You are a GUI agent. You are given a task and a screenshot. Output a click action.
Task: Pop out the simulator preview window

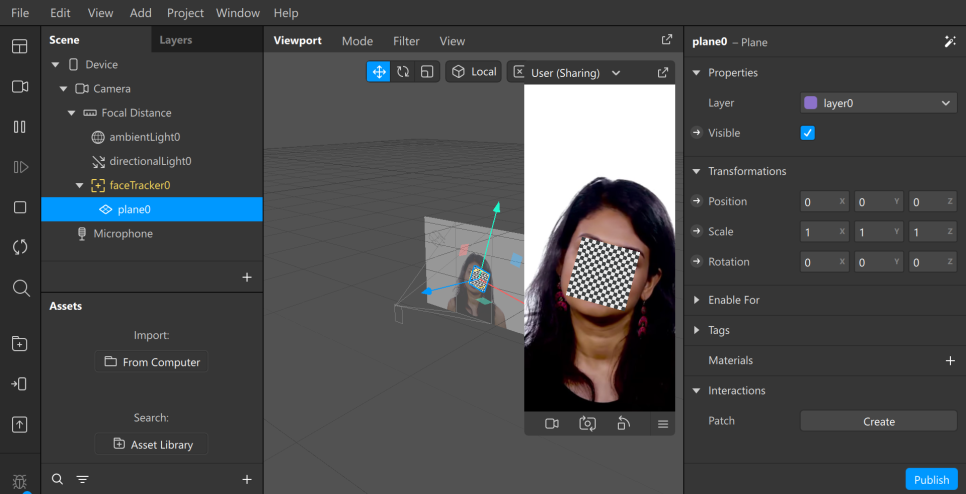coord(663,73)
